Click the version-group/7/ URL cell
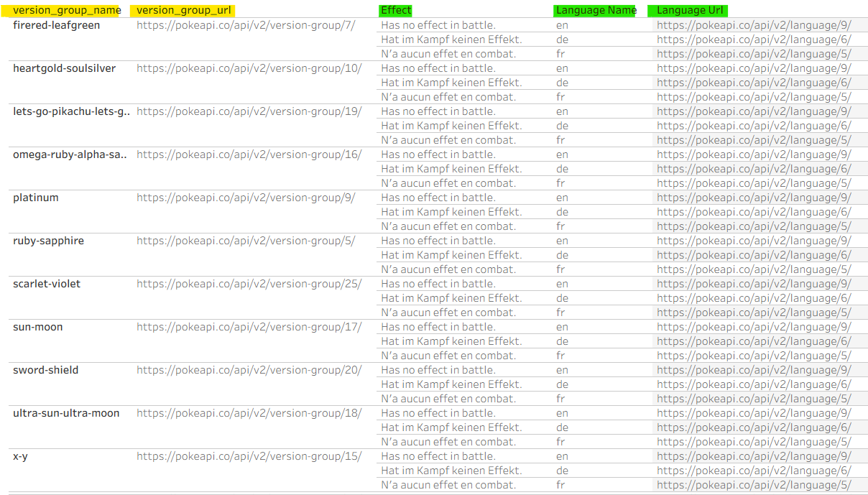This screenshot has height=495, width=868. (x=246, y=25)
